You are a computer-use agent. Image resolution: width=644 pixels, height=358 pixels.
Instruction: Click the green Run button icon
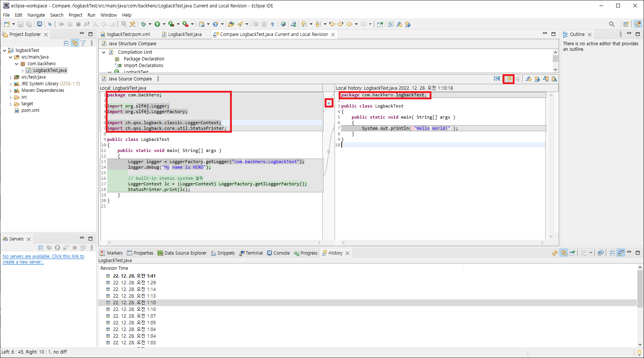coord(157,24)
